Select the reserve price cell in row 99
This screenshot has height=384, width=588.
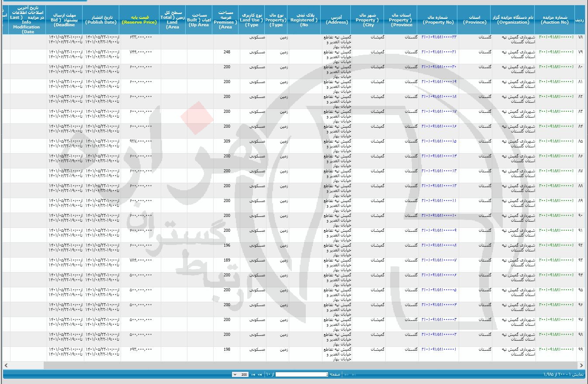click(x=140, y=354)
